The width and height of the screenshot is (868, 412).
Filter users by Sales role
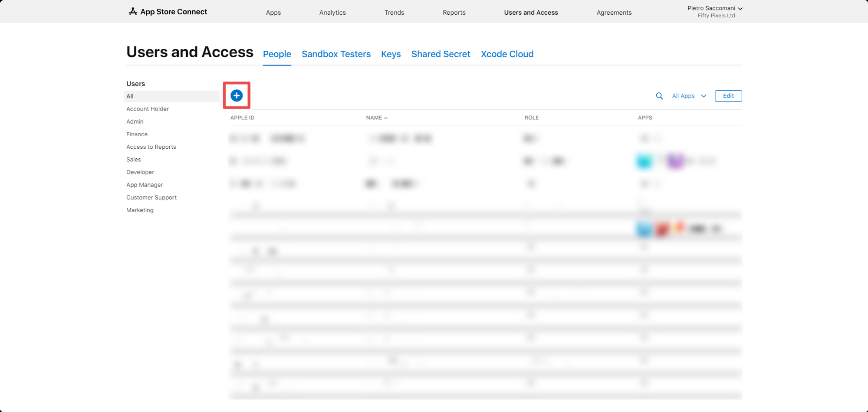point(134,159)
